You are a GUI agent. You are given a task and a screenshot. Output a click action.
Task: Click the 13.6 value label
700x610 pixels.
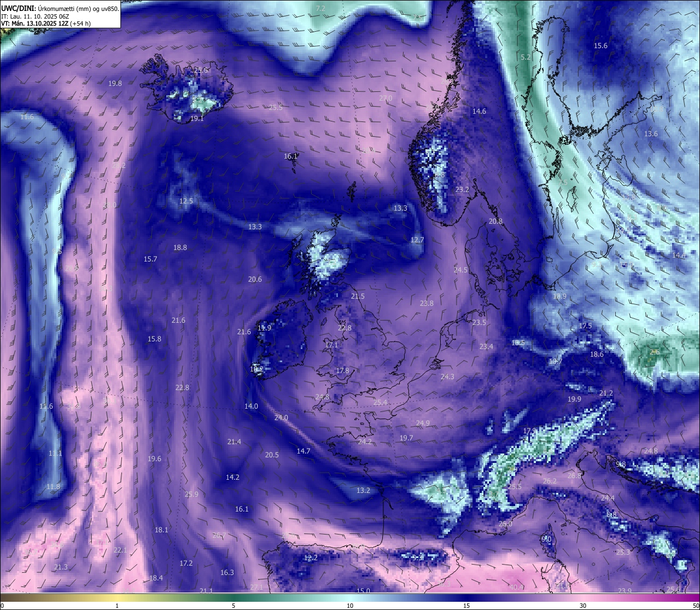[x=651, y=133]
